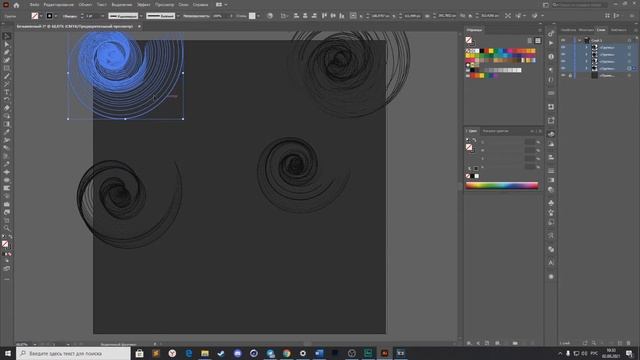Open the graphic style dropdown
This screenshot has width=640, height=360.
tap(258, 16)
